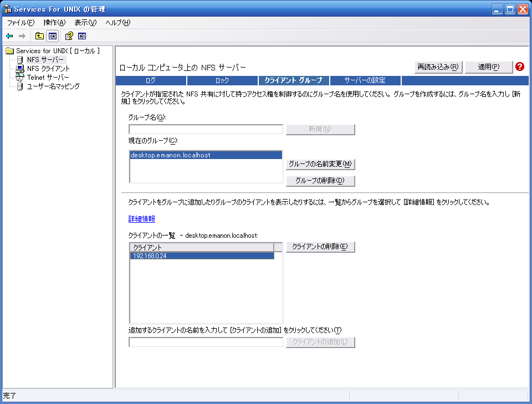The height and width of the screenshot is (404, 532).
Task: Select desktop.emanon.localhost in the group list
Action: [206, 155]
